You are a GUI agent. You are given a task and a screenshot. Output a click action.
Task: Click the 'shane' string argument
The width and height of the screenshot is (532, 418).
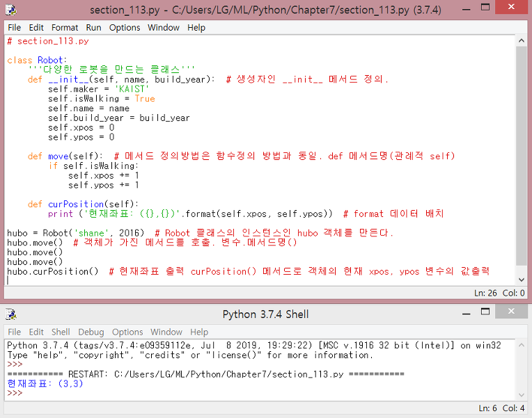tap(91, 233)
